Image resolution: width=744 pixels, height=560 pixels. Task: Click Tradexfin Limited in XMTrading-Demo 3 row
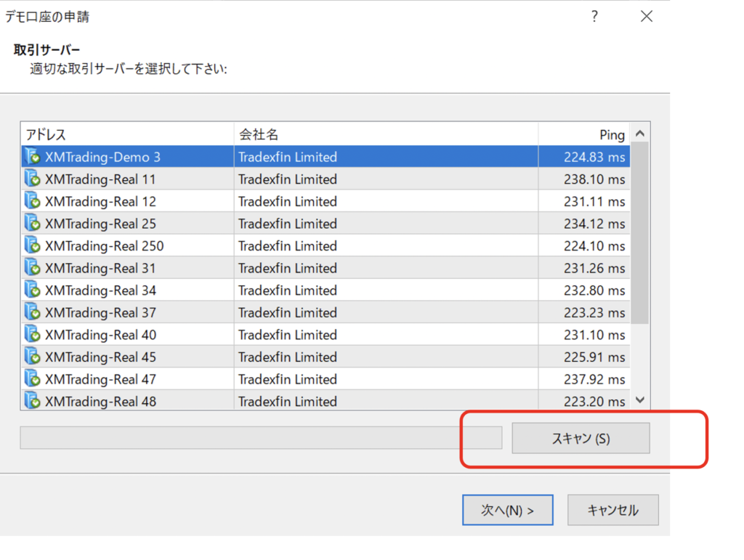click(288, 157)
